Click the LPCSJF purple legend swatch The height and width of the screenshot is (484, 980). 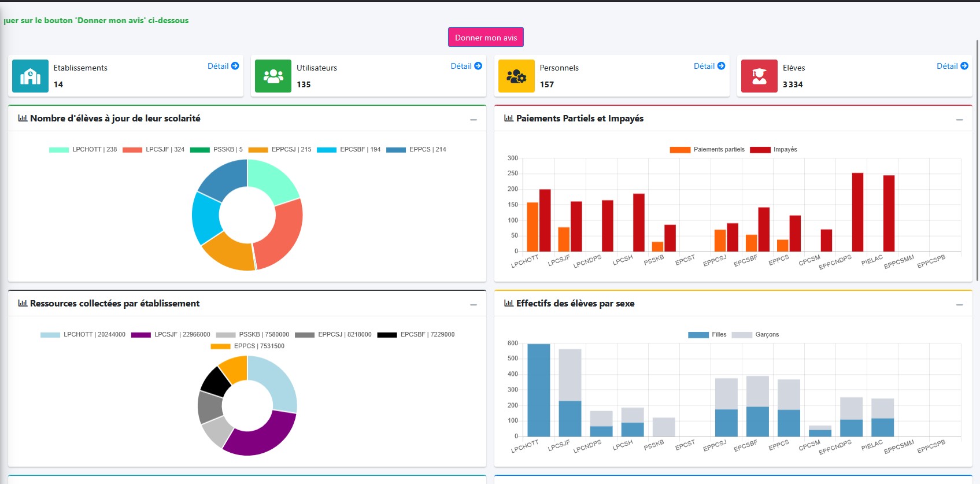click(141, 335)
